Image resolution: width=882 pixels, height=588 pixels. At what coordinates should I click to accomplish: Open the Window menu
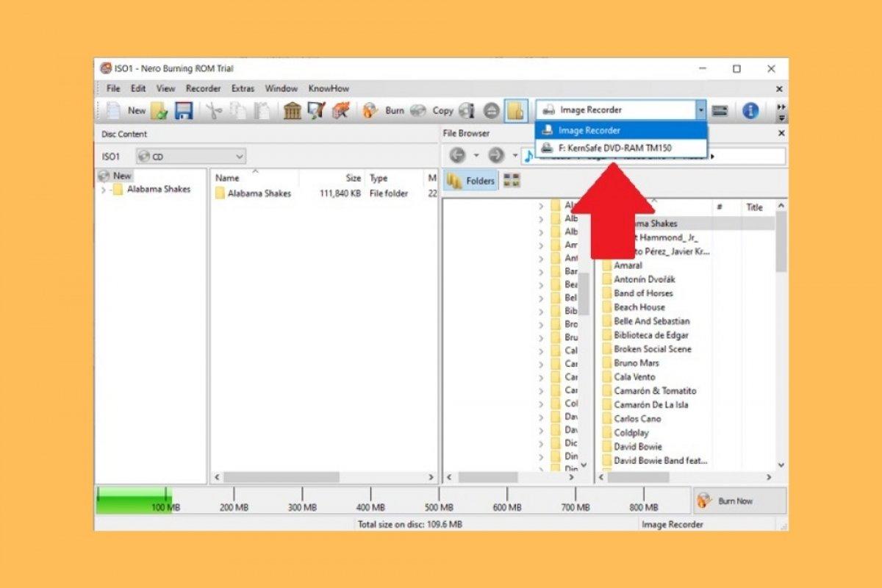282,88
